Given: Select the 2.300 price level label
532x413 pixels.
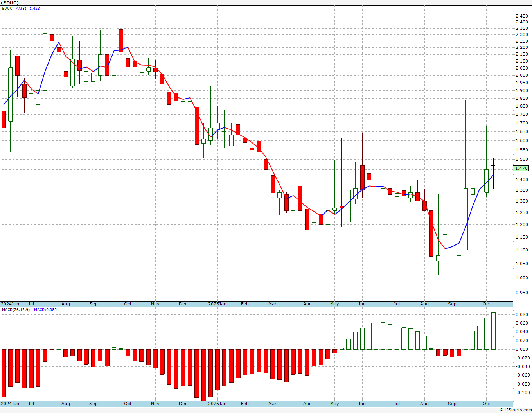Looking at the screenshot, I should point(521,34).
